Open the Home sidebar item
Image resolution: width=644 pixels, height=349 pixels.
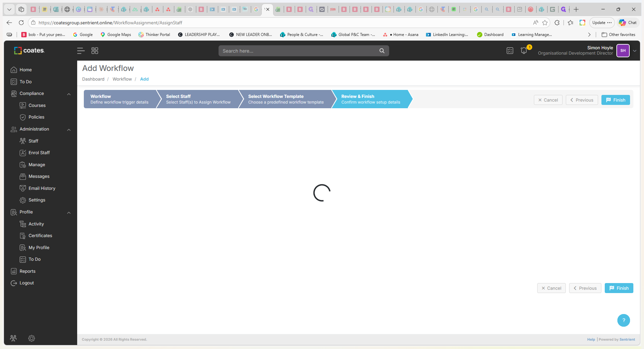coord(26,70)
